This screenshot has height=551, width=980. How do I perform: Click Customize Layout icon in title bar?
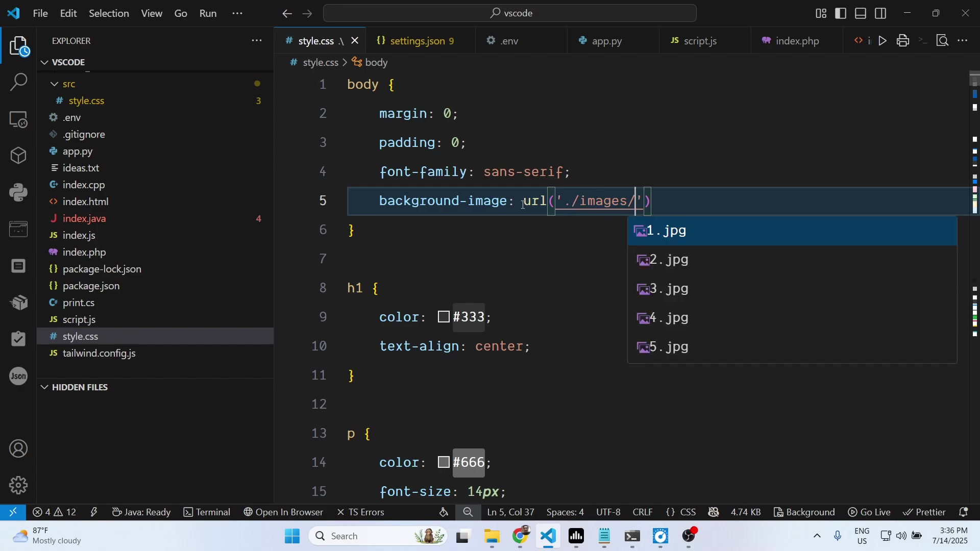point(821,14)
